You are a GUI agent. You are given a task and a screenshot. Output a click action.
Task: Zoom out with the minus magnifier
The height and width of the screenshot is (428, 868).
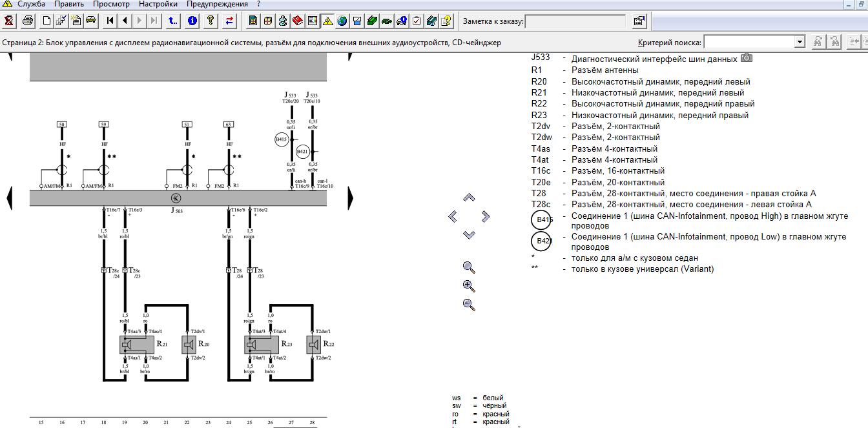point(469,305)
